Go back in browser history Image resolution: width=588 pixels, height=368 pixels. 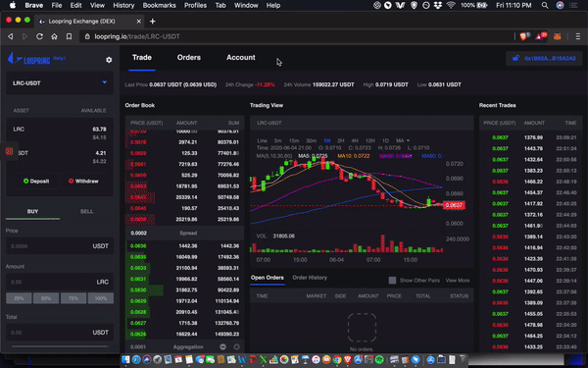[11, 36]
